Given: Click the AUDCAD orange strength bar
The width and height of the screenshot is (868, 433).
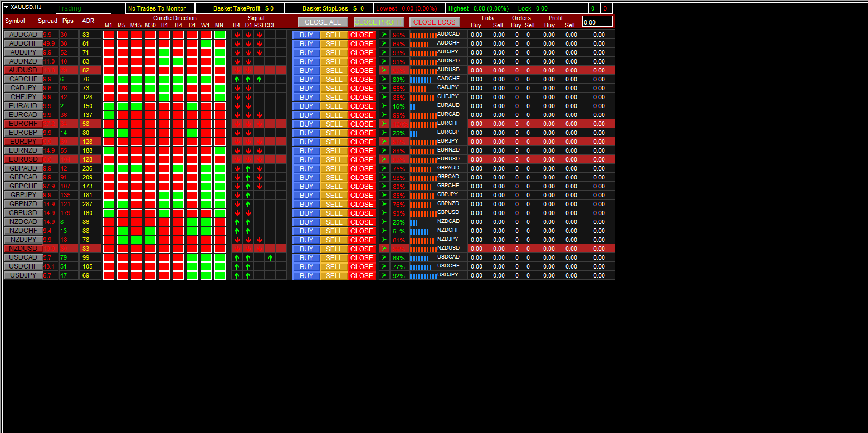Looking at the screenshot, I should (423, 35).
